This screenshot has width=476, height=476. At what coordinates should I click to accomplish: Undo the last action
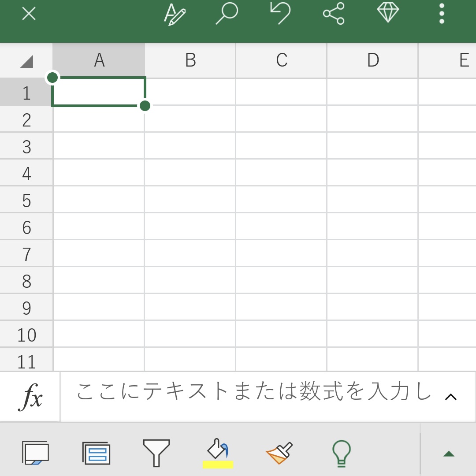pyautogui.click(x=280, y=13)
